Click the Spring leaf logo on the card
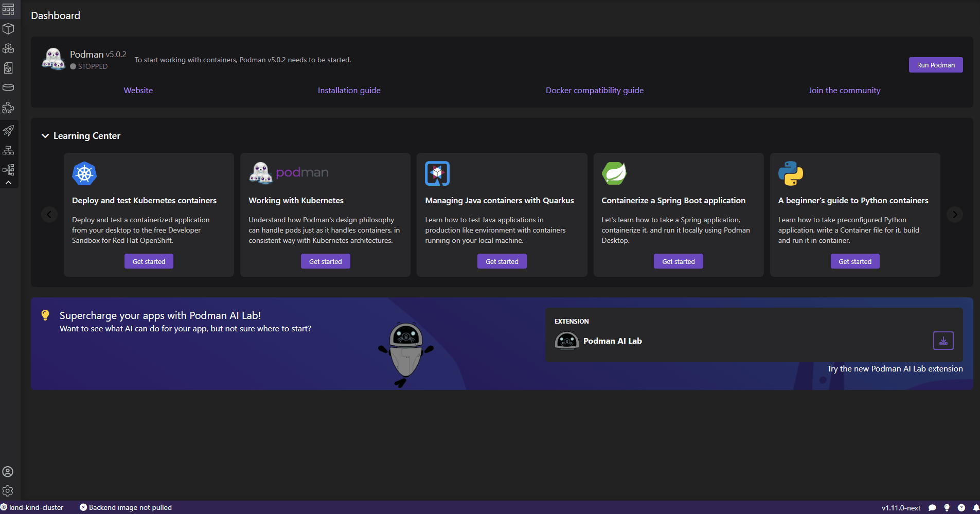980x514 pixels. pos(614,173)
